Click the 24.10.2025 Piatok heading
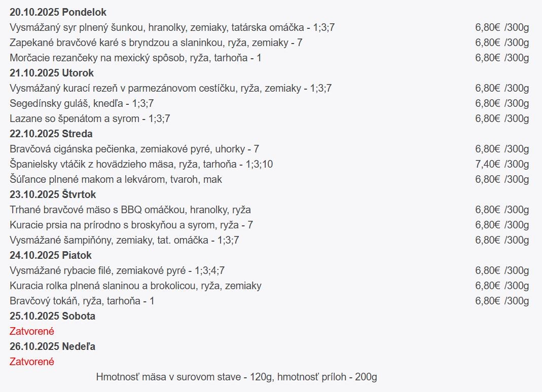Image resolution: width=542 pixels, height=392 pixels. pos(51,255)
